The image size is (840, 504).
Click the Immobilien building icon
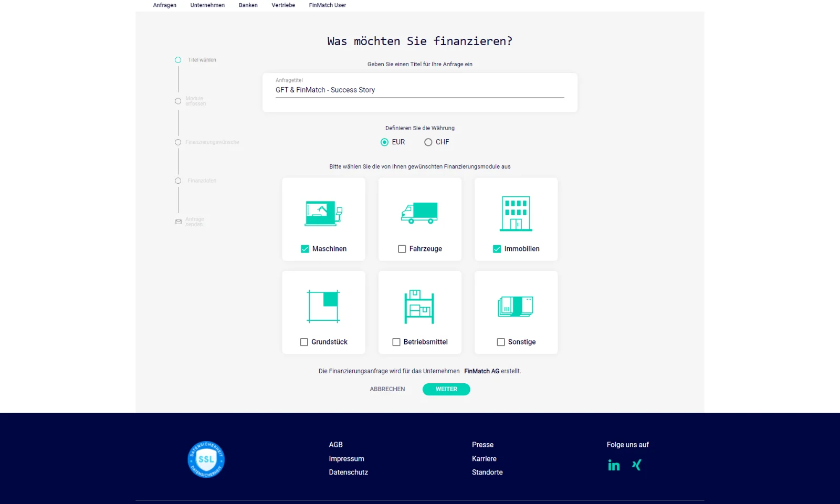(x=516, y=214)
